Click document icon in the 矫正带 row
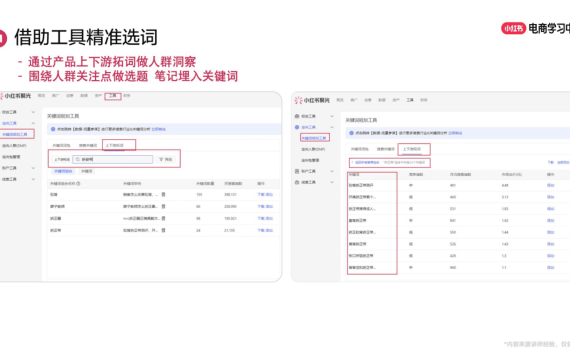This screenshot has height=360, width=570. (x=163, y=230)
